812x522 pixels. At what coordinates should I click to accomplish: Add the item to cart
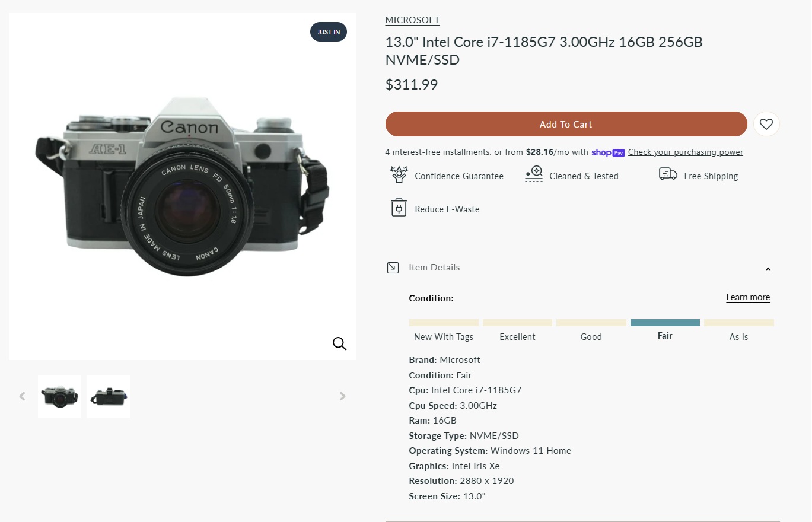point(566,124)
